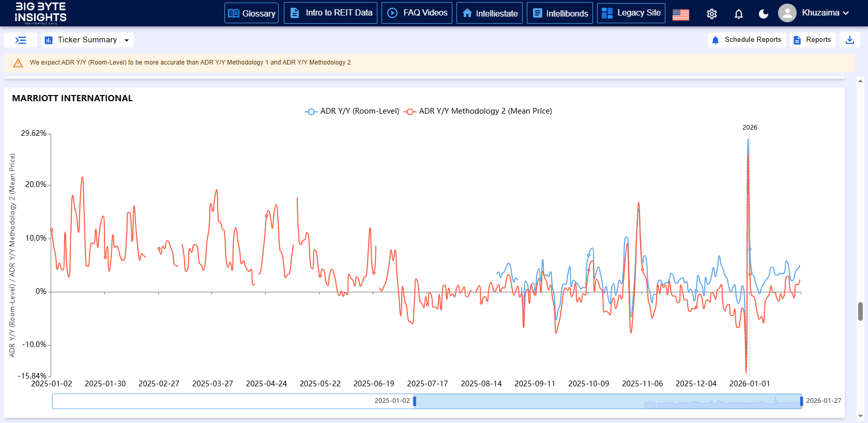
Task: Open the Glossary page
Action: [x=251, y=13]
